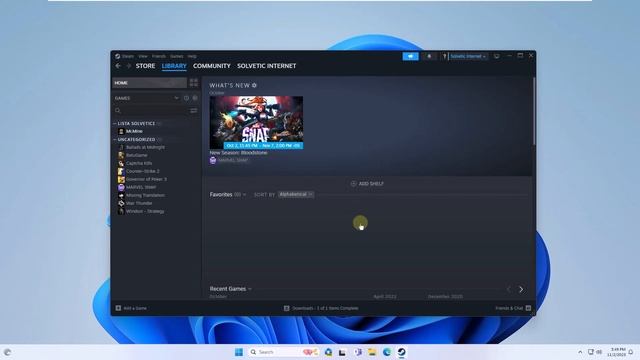This screenshot has height=360, width=640.
Task: Click the MARVEL SNAP sidebar icon
Action: pos(121,187)
